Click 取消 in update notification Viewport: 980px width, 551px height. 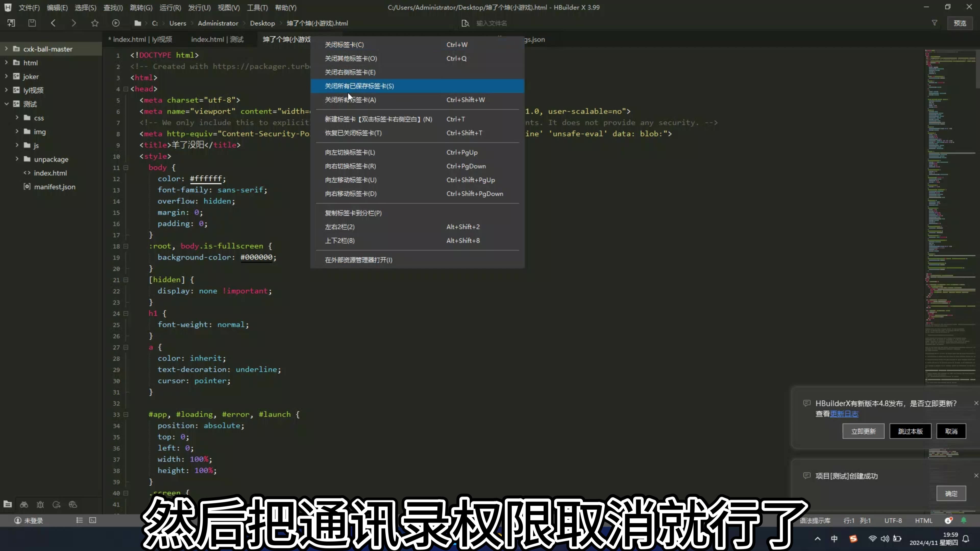[x=951, y=431]
